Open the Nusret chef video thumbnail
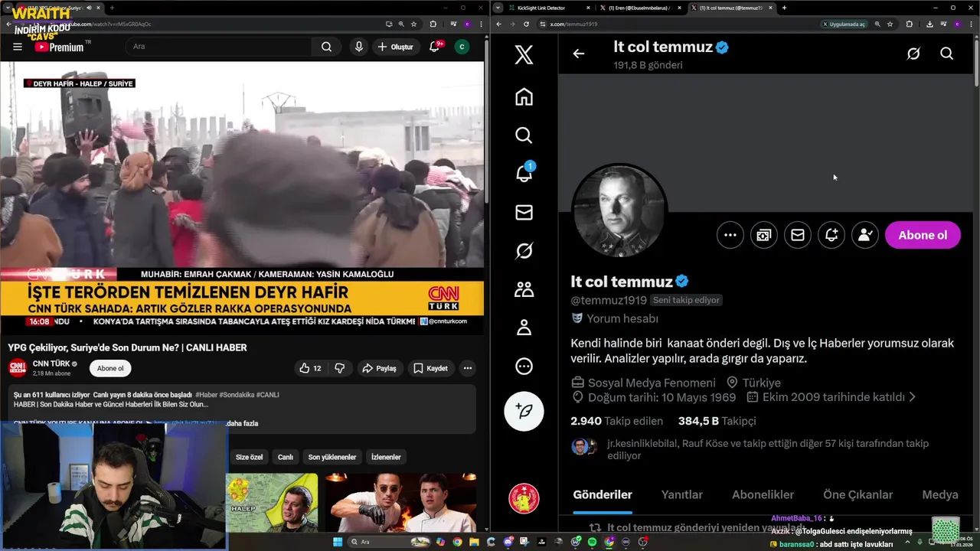 [x=400, y=502]
